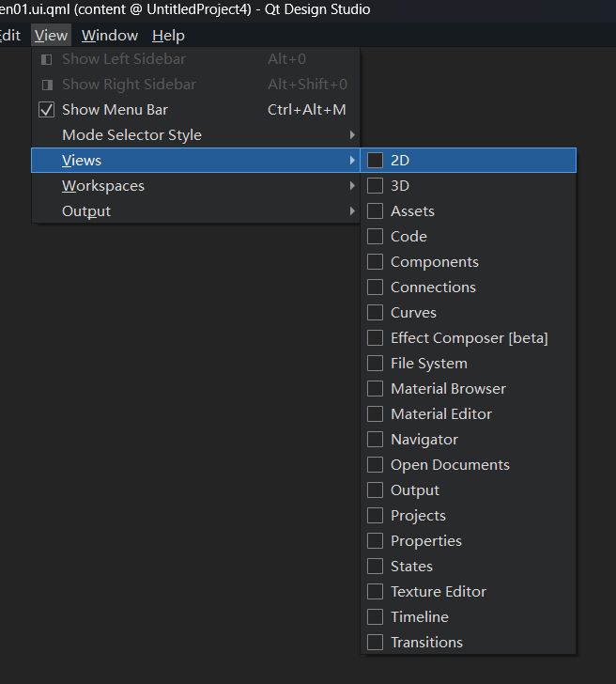The width and height of the screenshot is (616, 684).
Task: Show the Connections view
Action: (433, 288)
